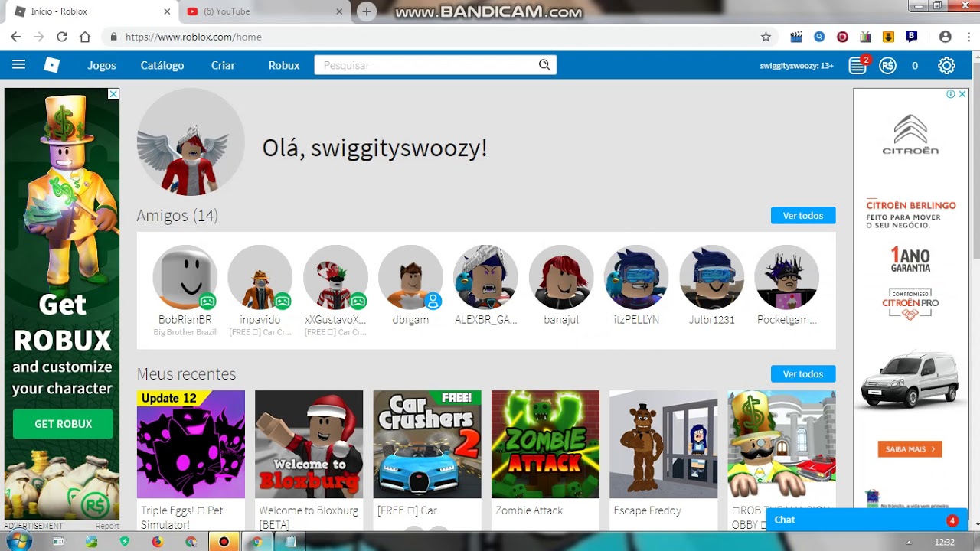Screen dimensions: 980x551
Task: Open friend Pocketgam's avatar
Action: click(x=786, y=277)
